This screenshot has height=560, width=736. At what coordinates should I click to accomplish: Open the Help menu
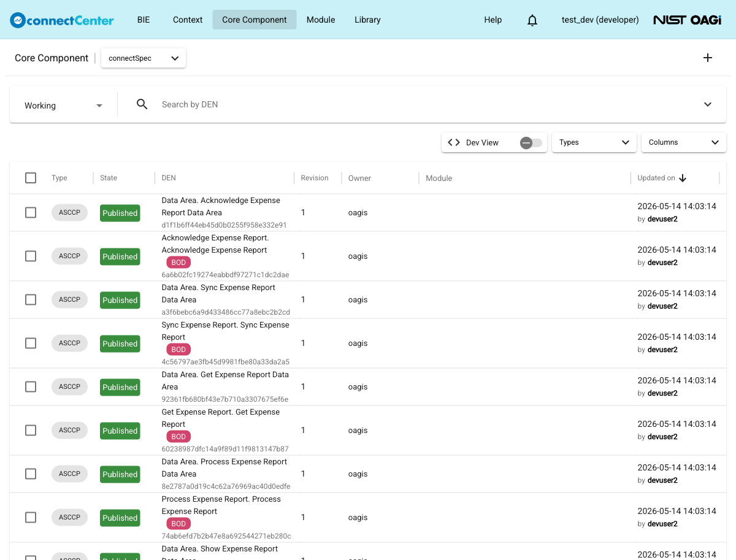(x=493, y=20)
